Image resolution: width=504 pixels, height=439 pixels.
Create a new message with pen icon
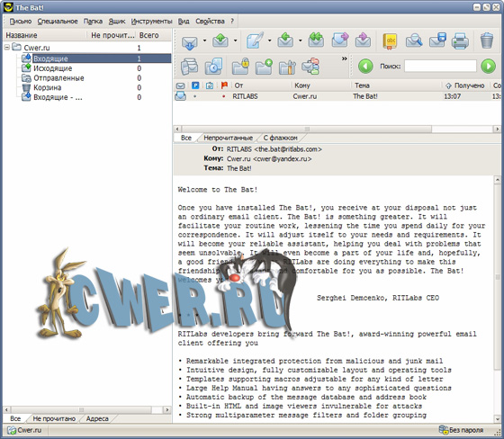tap(255, 40)
